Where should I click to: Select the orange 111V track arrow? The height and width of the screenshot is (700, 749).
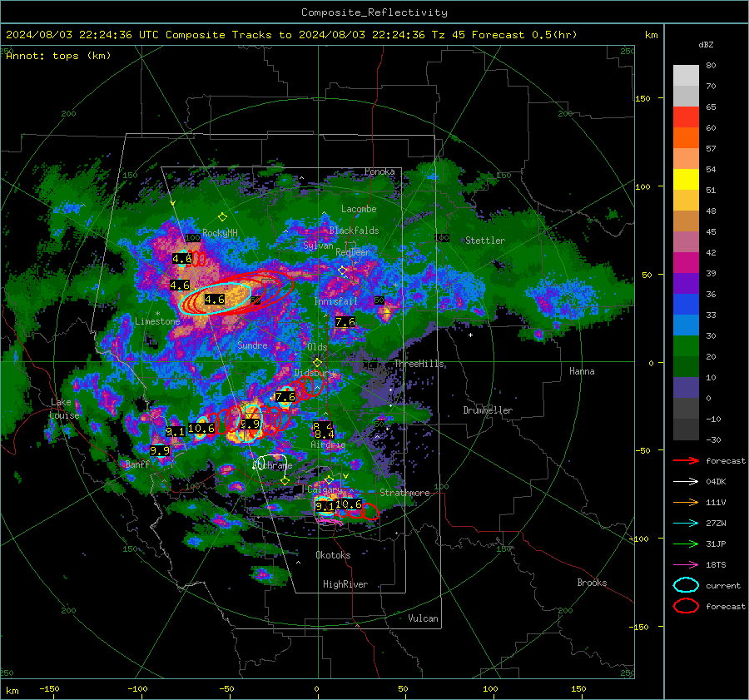pyautogui.click(x=686, y=502)
